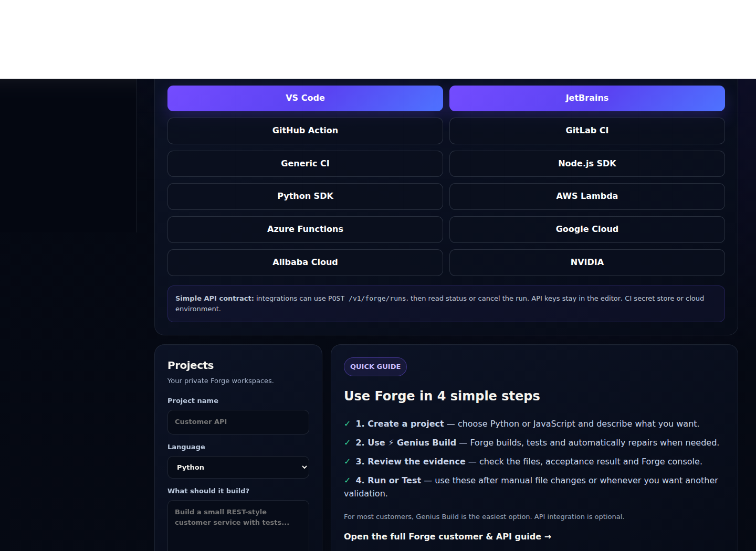Select the AWS Lambda button
This screenshot has height=551, width=756.
[587, 196]
